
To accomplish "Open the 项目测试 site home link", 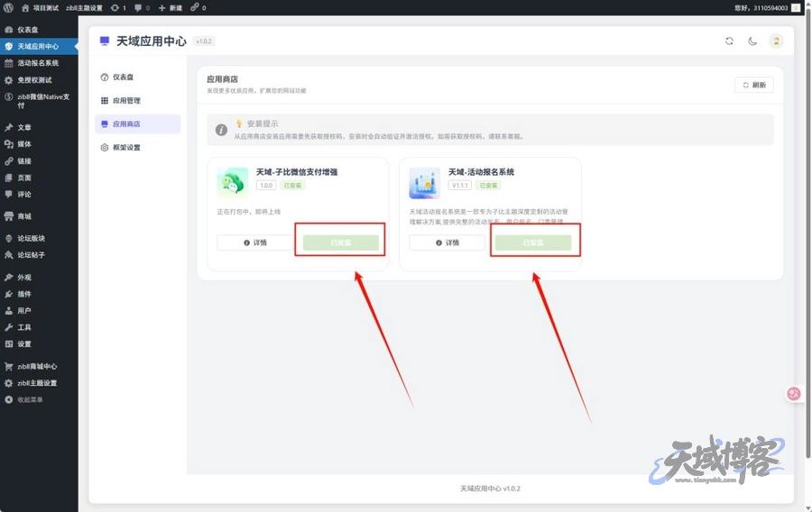I will coord(40,8).
